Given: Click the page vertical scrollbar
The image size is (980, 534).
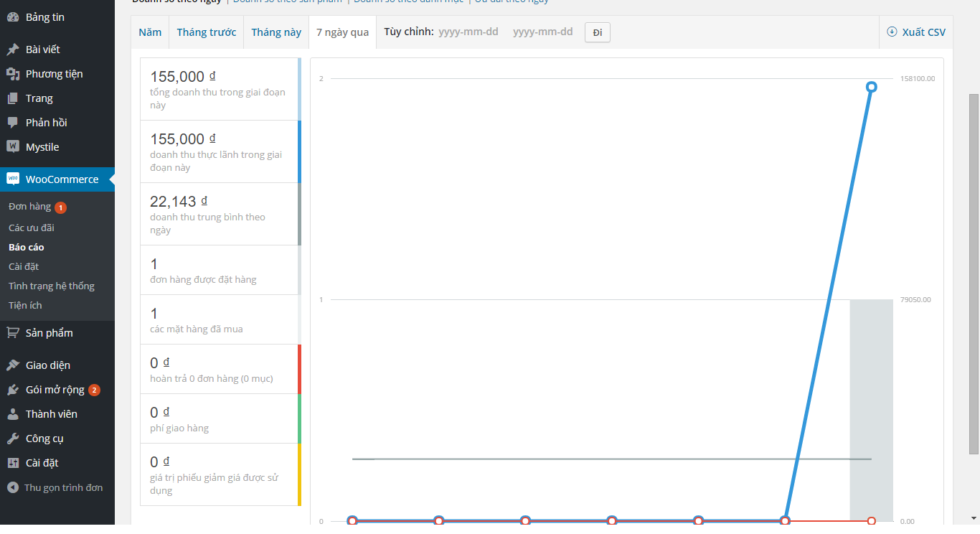Looking at the screenshot, I should click(x=974, y=273).
